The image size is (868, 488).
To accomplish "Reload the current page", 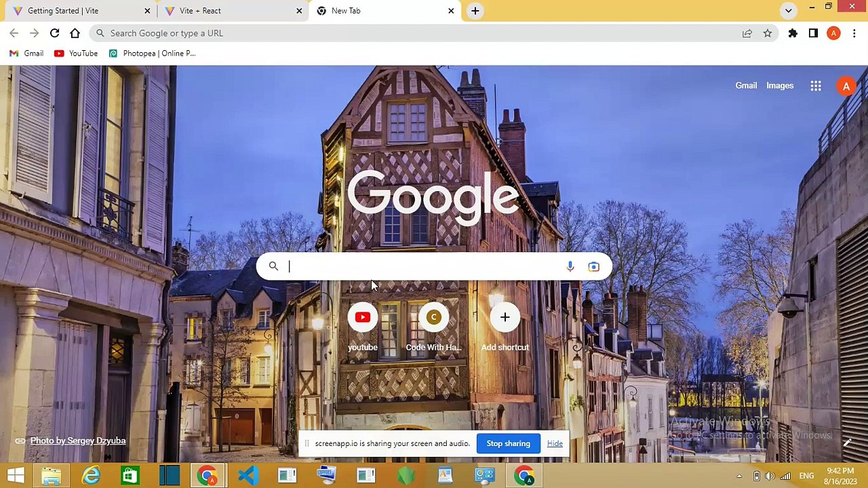I will coord(54,33).
